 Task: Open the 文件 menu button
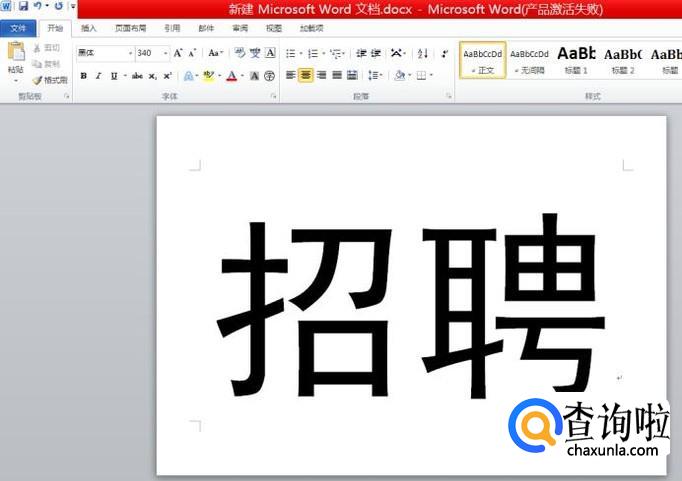coord(18,28)
